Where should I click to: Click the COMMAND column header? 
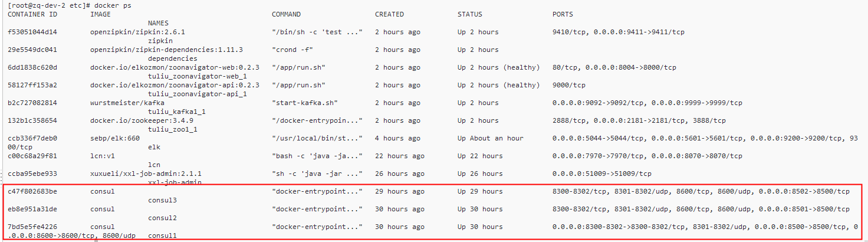(x=286, y=14)
